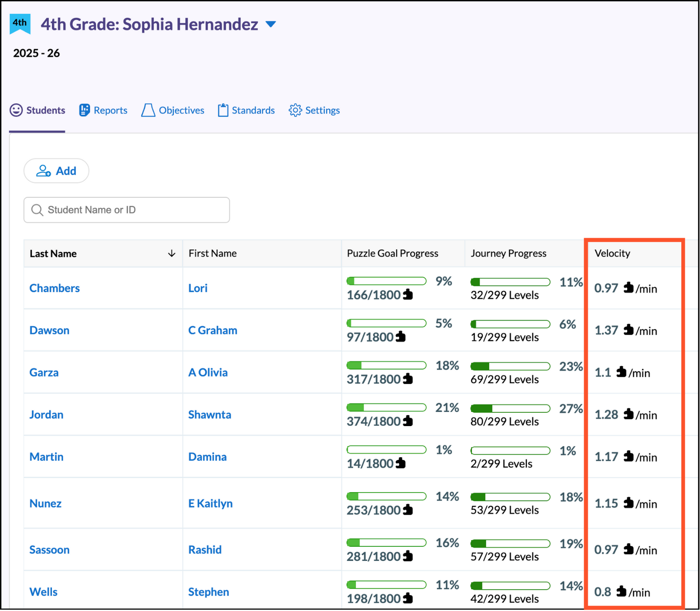
Task: Sort by Last Name using arrow
Action: [172, 254]
